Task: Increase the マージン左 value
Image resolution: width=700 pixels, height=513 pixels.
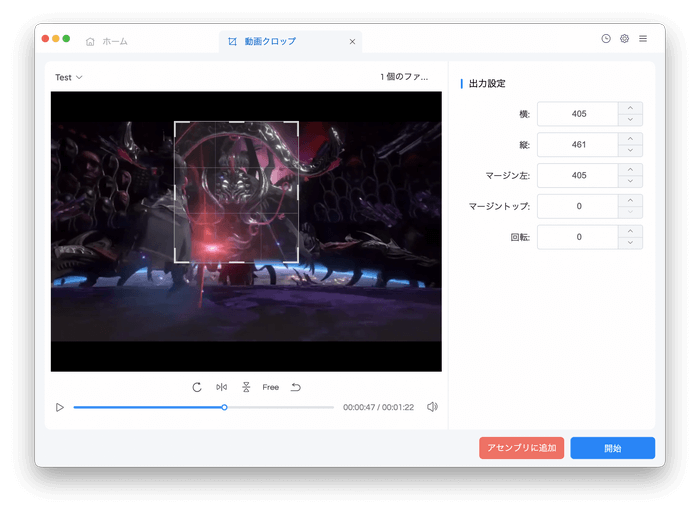Action: [x=630, y=170]
